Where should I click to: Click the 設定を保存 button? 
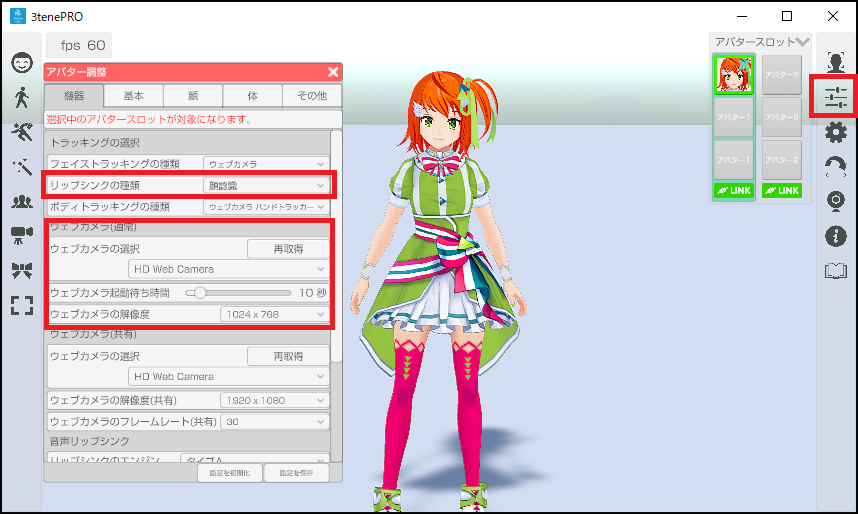pyautogui.click(x=297, y=473)
